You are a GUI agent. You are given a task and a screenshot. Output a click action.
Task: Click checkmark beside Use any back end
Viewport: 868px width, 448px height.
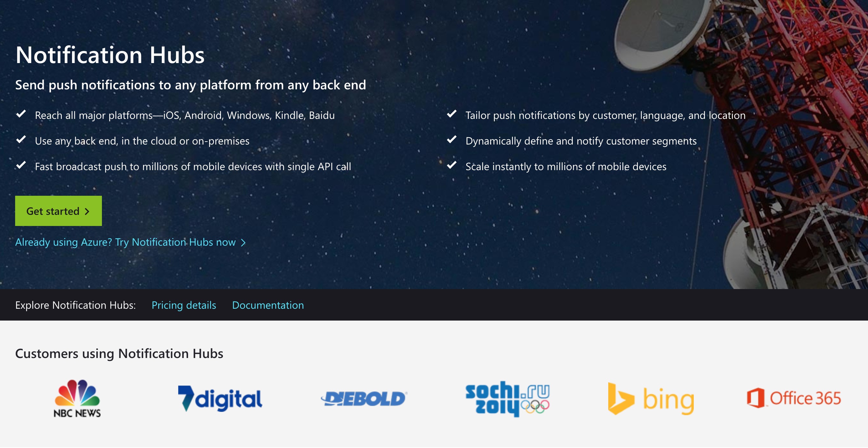tap(21, 140)
